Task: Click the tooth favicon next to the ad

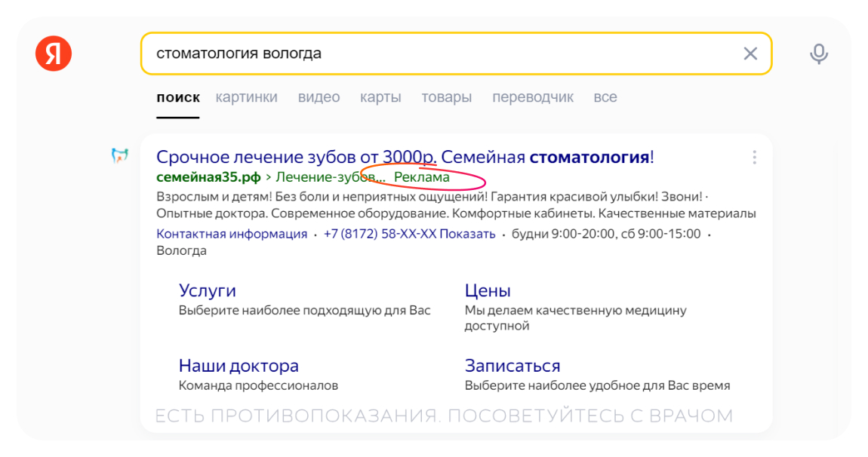Action: (119, 156)
